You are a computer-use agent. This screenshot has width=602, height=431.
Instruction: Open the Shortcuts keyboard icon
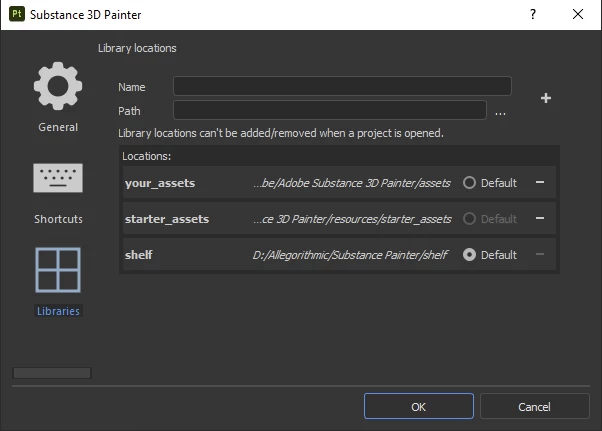tap(58, 178)
